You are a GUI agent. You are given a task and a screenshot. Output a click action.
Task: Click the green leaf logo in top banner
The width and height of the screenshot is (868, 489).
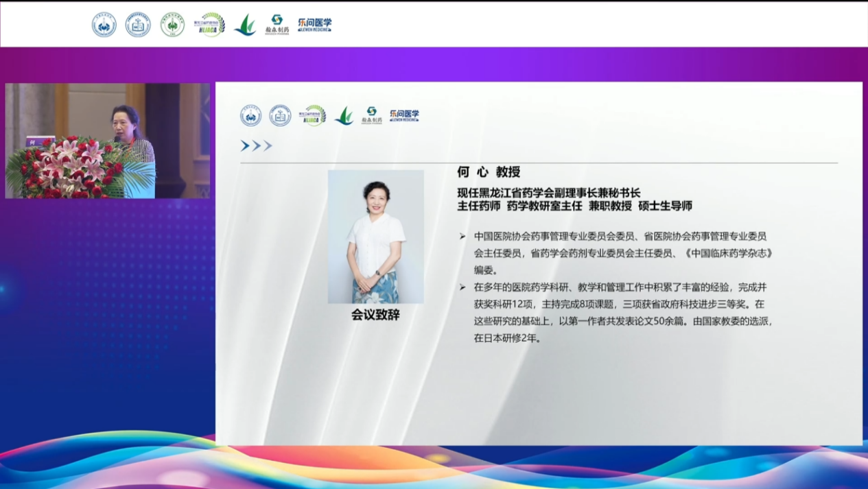coord(245,25)
